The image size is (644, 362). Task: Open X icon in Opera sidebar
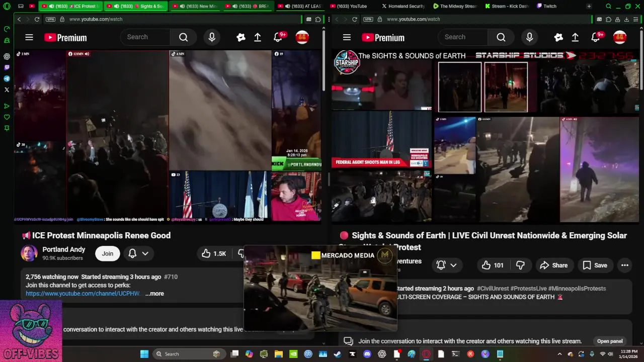[x=7, y=89]
